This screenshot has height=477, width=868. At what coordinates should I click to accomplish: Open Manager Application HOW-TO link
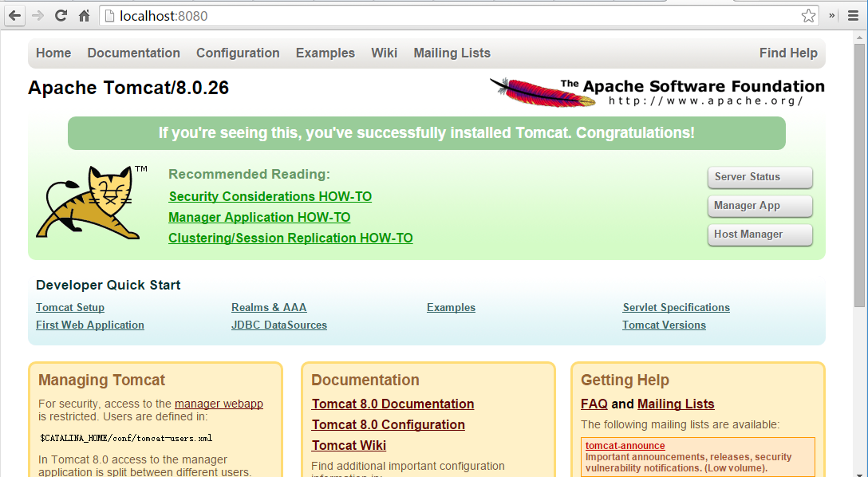[x=259, y=218]
